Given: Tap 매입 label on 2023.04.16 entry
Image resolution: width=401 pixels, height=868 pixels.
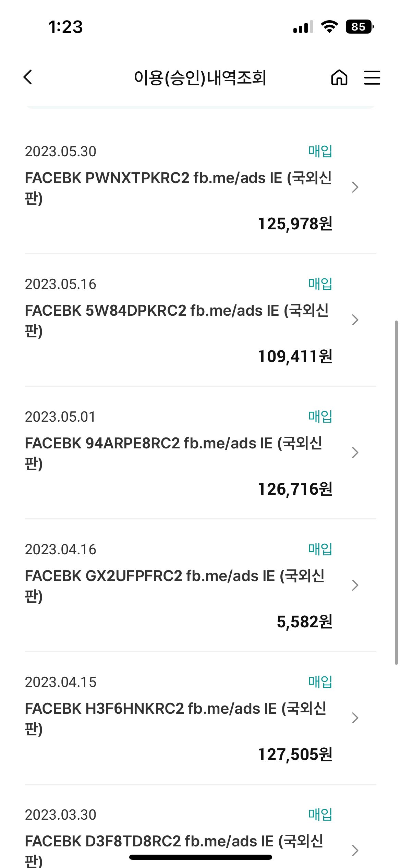Looking at the screenshot, I should [x=320, y=549].
